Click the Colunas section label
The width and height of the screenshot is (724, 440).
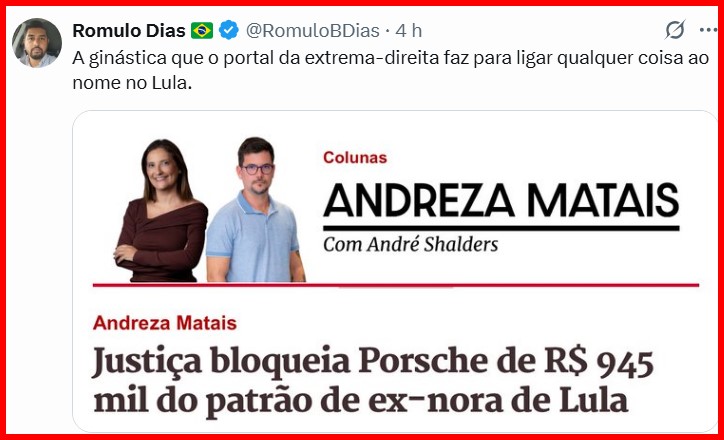355,157
